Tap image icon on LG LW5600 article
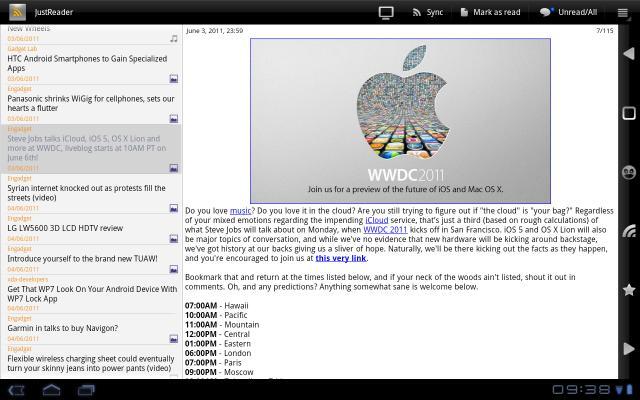This screenshot has width=640, height=400. point(174,238)
